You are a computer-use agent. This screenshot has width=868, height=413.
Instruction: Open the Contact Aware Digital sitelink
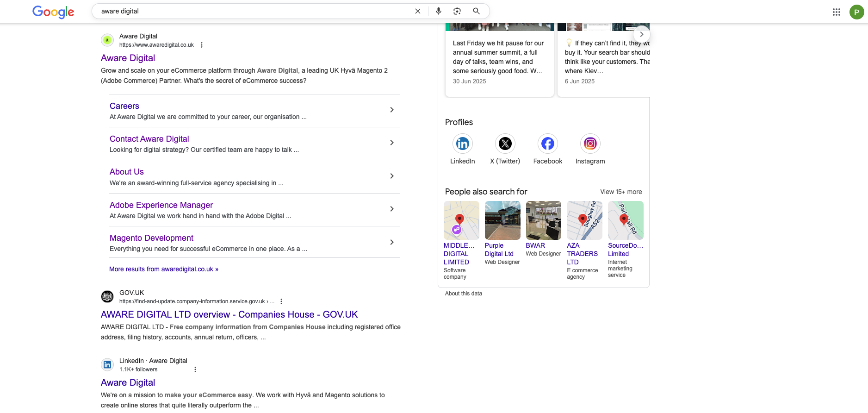(149, 139)
